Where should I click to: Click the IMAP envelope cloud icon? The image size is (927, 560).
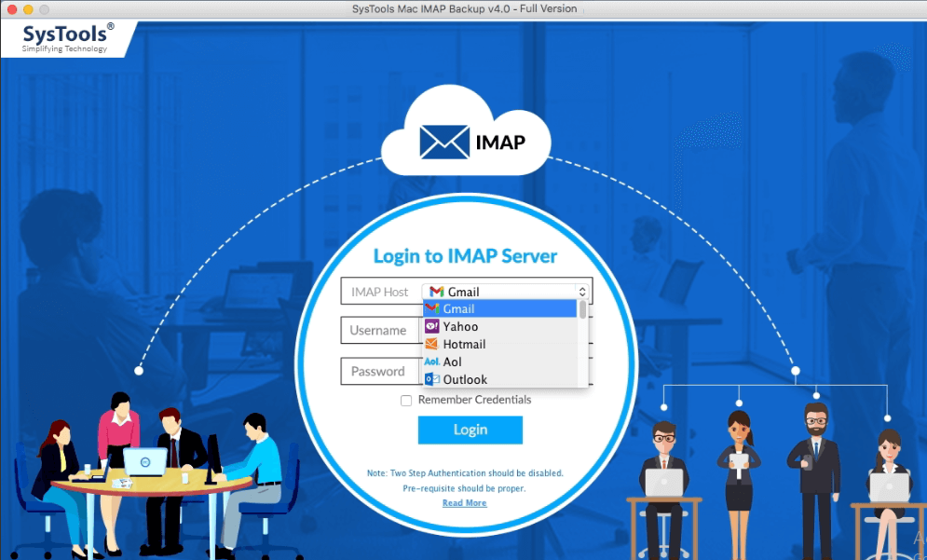tap(444, 142)
